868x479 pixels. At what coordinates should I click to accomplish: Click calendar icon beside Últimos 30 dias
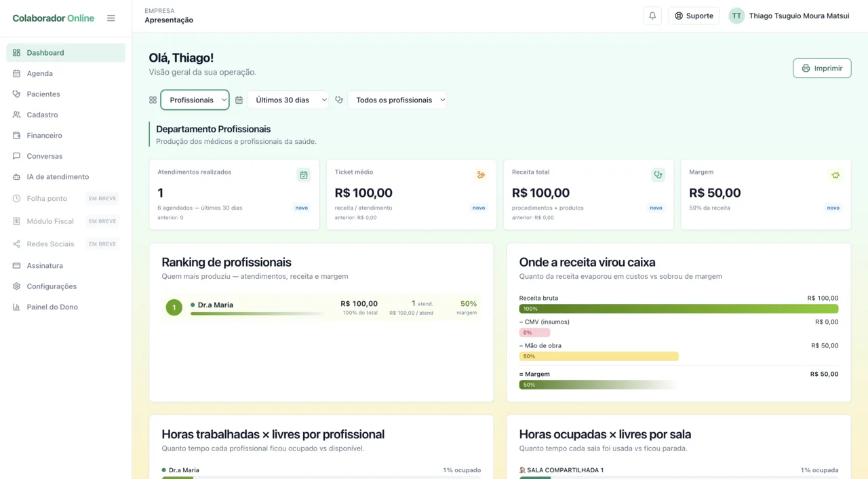pos(239,100)
